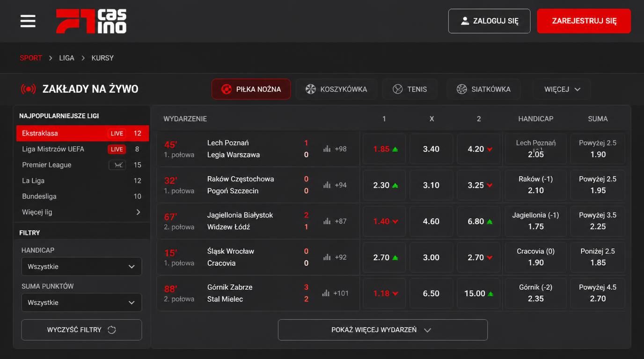This screenshot has height=359, width=644.
Task: Expand the Więcej sports dropdown
Action: point(562,89)
